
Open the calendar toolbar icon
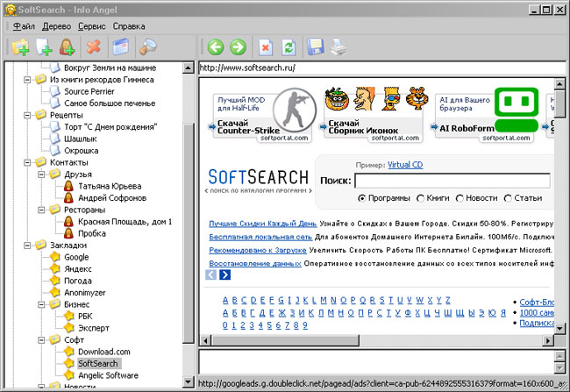point(121,46)
